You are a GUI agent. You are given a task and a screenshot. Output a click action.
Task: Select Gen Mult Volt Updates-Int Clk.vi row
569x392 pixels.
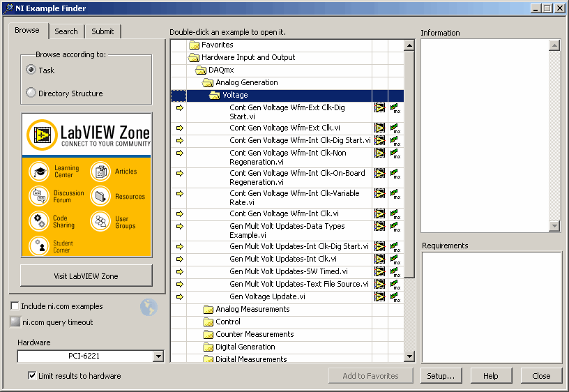click(287, 259)
